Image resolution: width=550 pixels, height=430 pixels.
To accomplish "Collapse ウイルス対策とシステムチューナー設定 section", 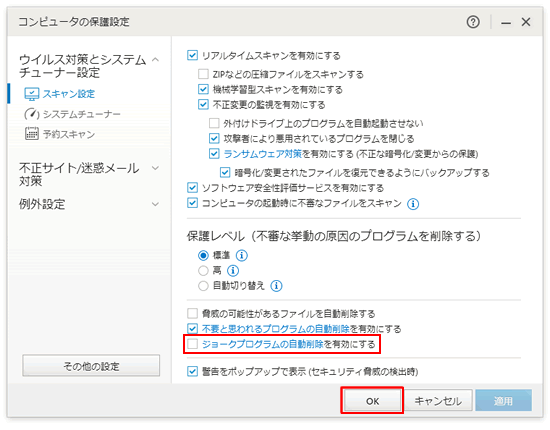I will [155, 60].
